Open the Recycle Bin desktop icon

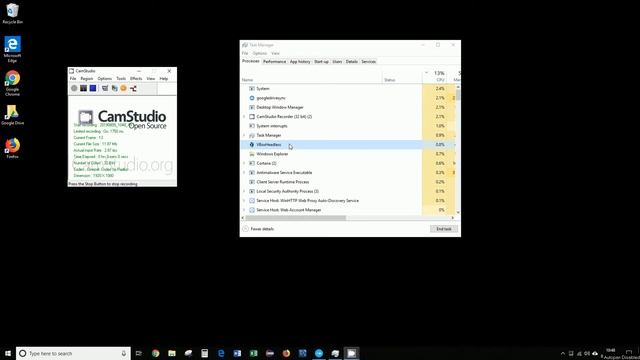[x=13, y=13]
